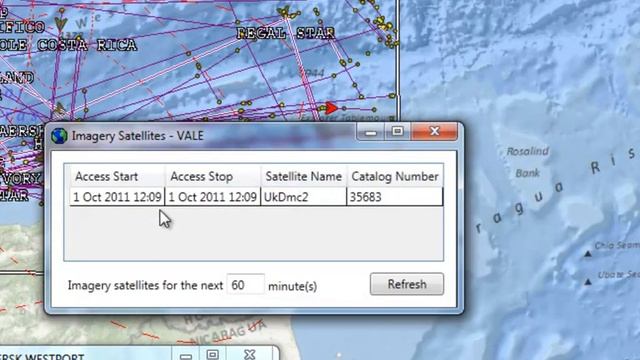Screen dimensions: 640x360
Task: Click the COSTA RICA ship label
Action: point(87,45)
